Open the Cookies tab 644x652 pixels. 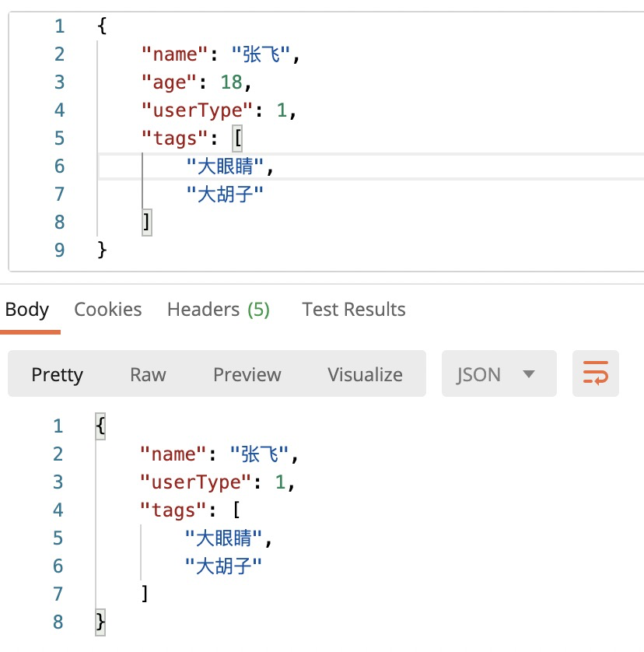pyautogui.click(x=108, y=310)
